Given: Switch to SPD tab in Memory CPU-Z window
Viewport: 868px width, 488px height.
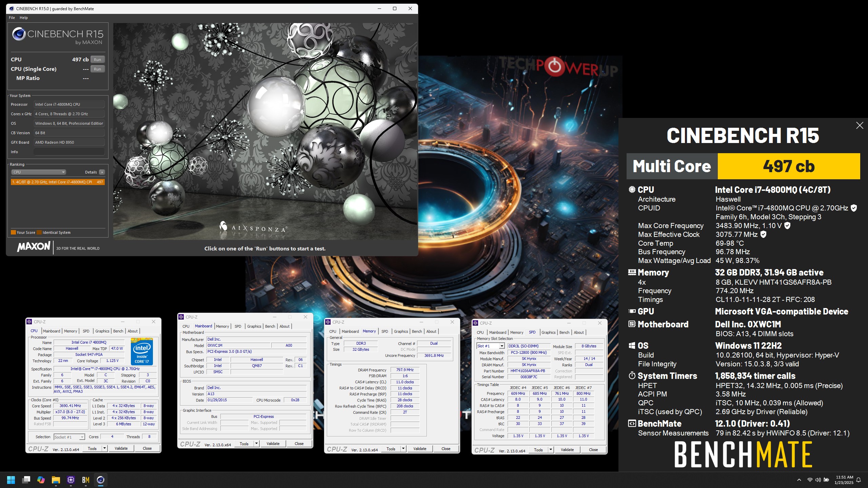Looking at the screenshot, I should pyautogui.click(x=385, y=331).
